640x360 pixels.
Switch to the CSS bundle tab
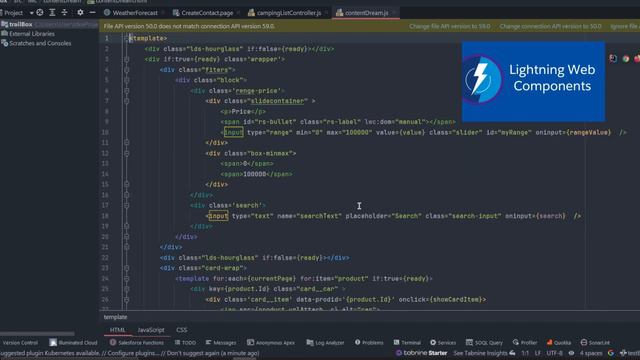182,330
